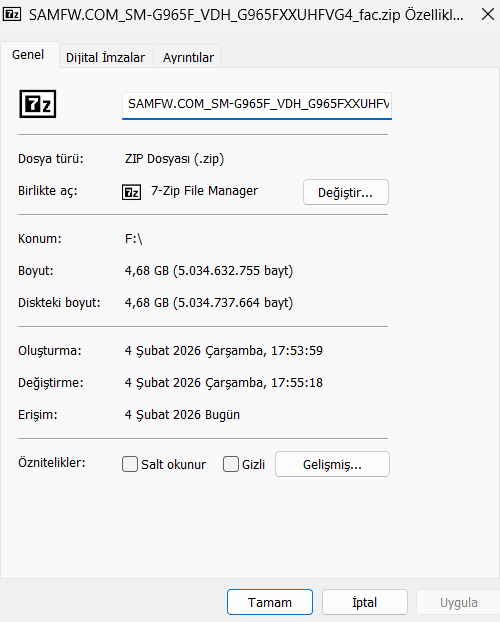500x622 pixels.
Task: Click the file name input field
Action: [257, 105]
